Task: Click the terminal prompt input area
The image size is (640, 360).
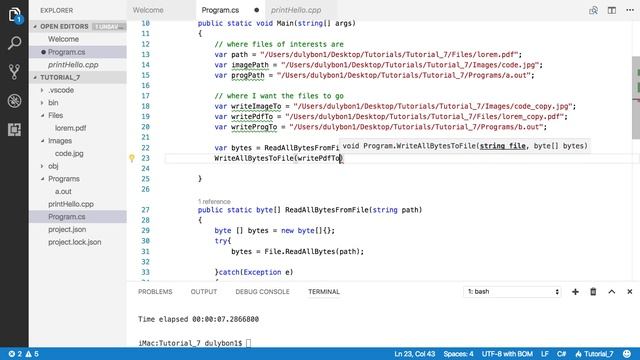Action: pyautogui.click(x=248, y=343)
